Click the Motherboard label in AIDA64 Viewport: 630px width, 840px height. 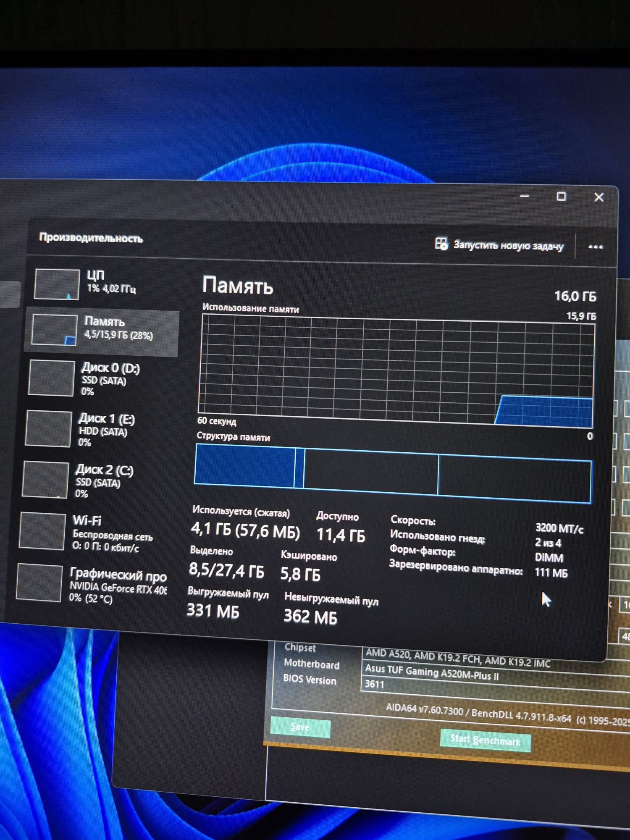(x=312, y=664)
